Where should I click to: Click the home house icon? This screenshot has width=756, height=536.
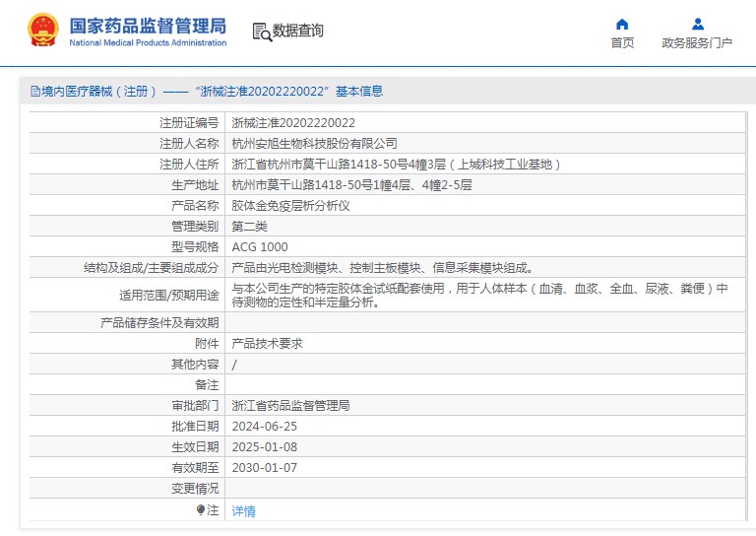click(622, 25)
